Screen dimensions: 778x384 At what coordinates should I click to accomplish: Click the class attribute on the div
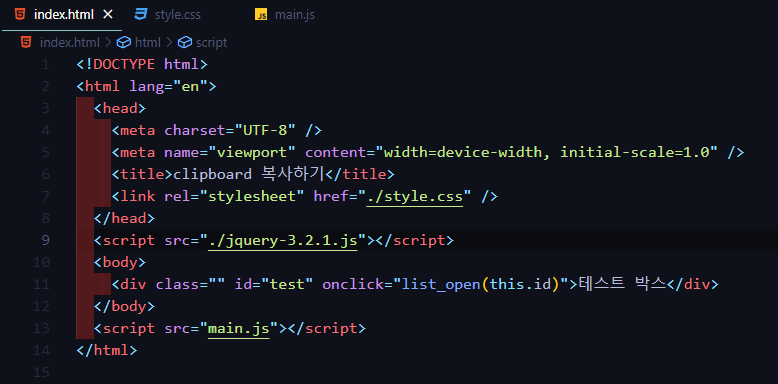click(177, 284)
